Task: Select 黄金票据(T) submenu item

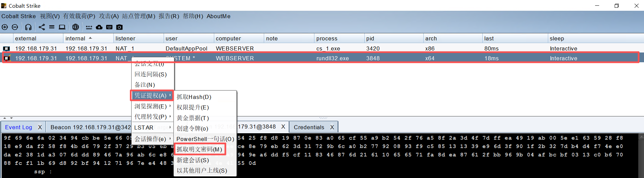Action: (x=205, y=118)
